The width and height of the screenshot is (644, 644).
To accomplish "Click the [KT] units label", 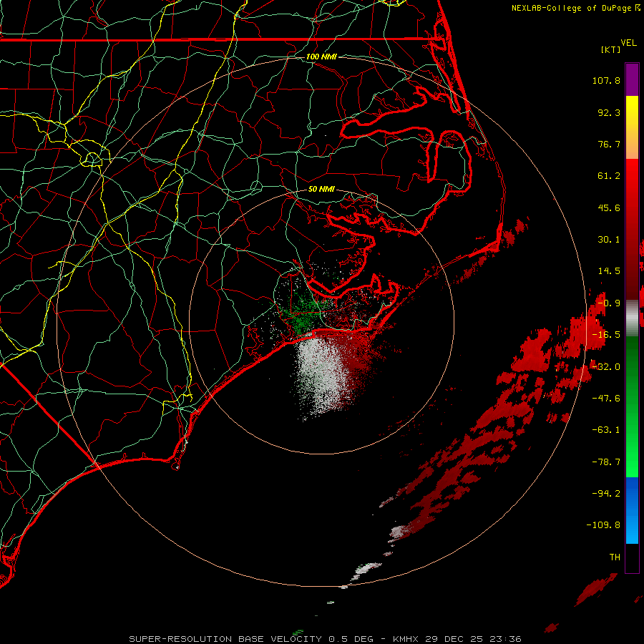I will pyautogui.click(x=611, y=49).
